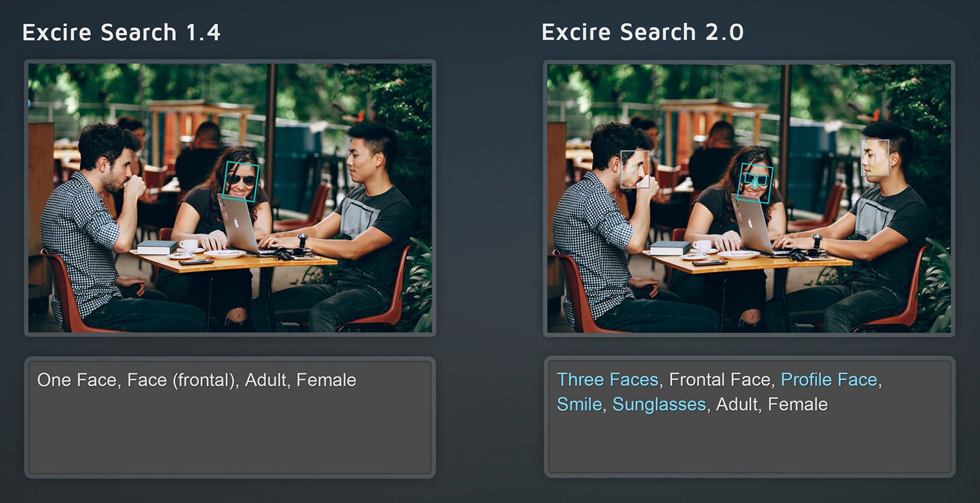Select the Excire Search 1.4 photo thumbnail
This screenshot has width=980, height=503.
pyautogui.click(x=230, y=198)
